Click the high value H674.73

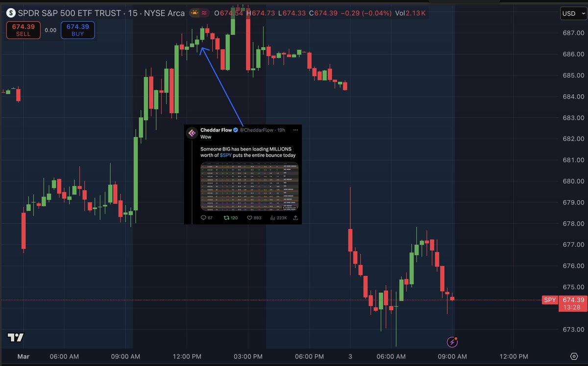[261, 13]
